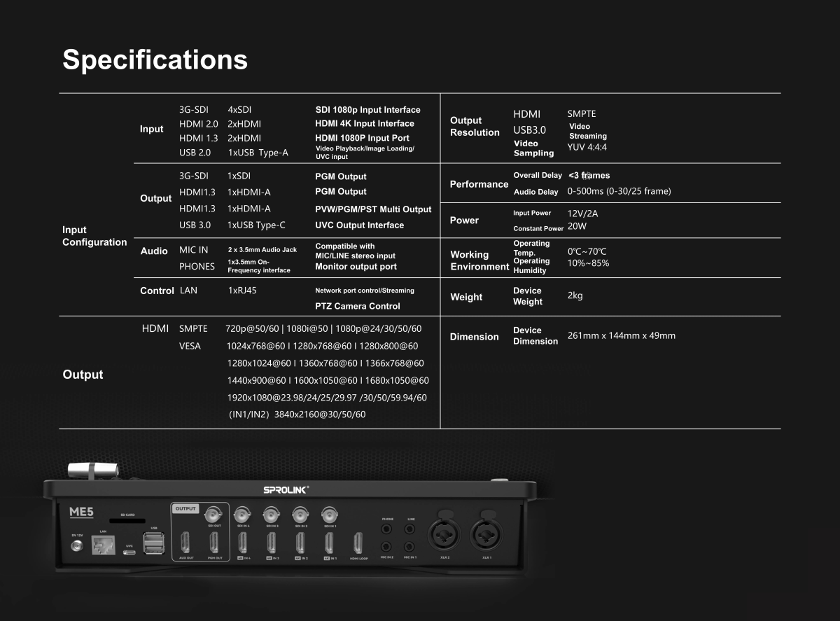Click '2kg' device weight value
Viewport: 840px width, 621px height.
[x=575, y=295]
